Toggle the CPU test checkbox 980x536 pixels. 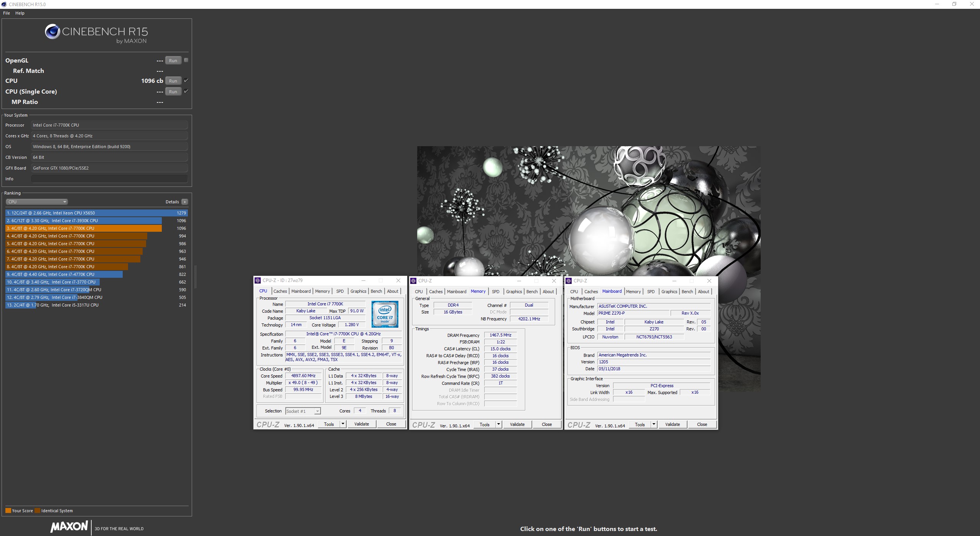186,81
